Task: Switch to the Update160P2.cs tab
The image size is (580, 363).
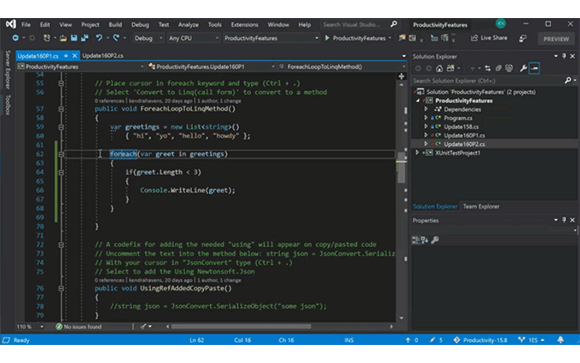Action: click(102, 56)
